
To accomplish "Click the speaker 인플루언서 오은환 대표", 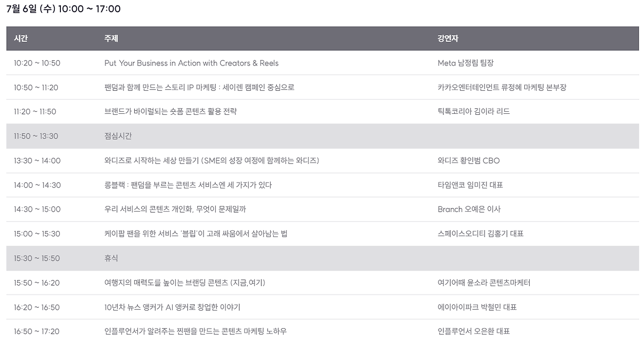I will 473,331.
